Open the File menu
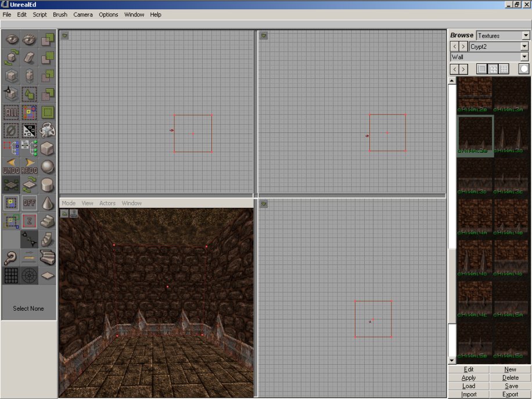This screenshot has height=399, width=532. [7, 15]
